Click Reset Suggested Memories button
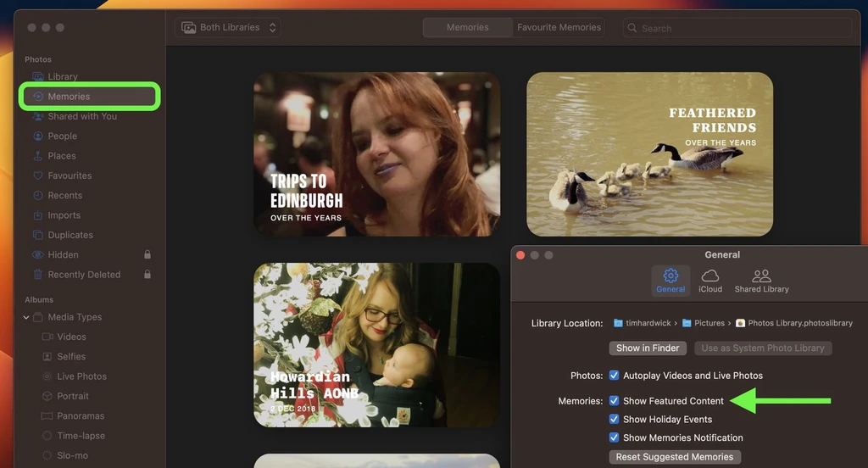The width and height of the screenshot is (868, 468). tap(674, 457)
